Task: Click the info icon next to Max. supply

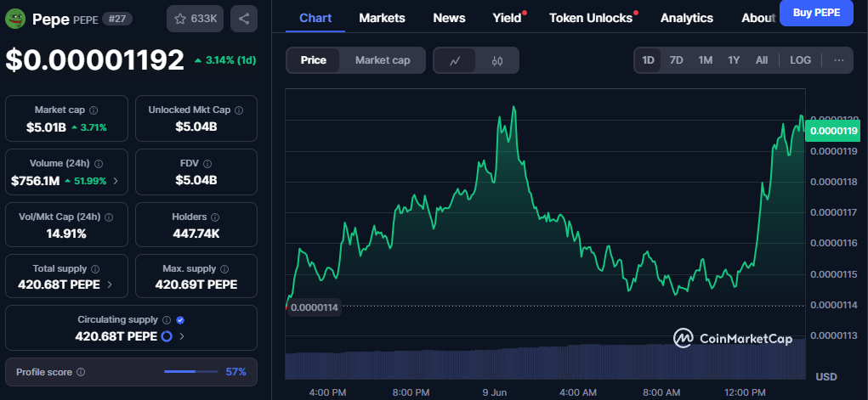Action: [224, 269]
